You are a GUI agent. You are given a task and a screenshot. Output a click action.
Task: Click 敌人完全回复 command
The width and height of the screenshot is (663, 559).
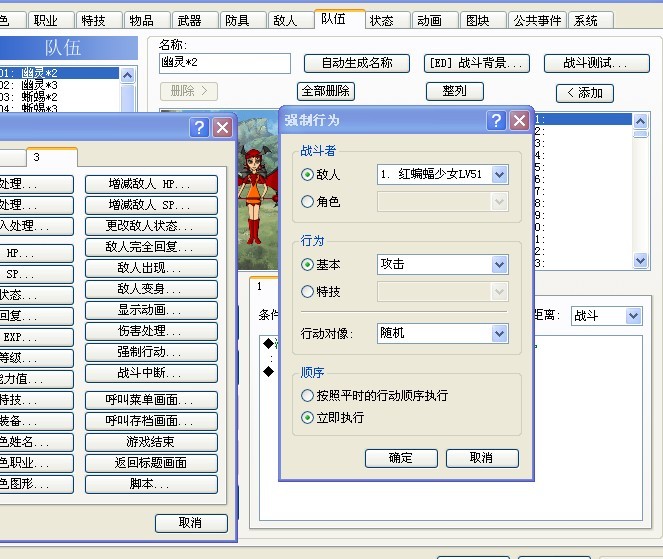click(x=151, y=247)
